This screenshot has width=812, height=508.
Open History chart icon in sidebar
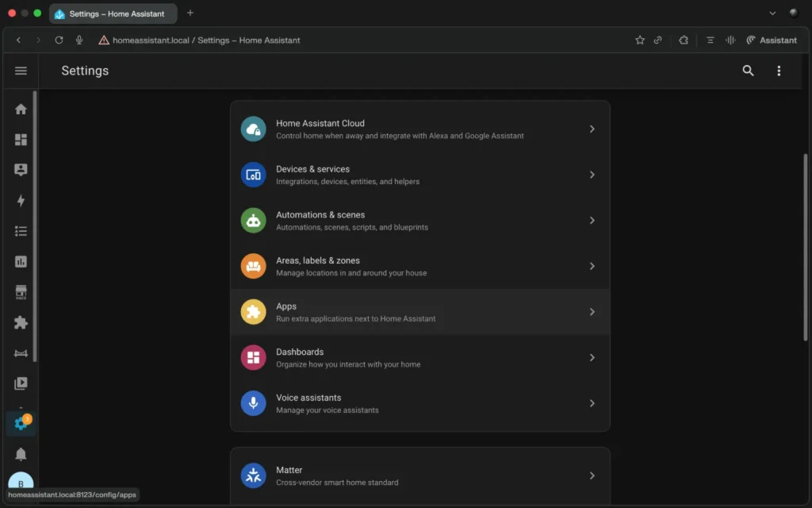point(21,262)
